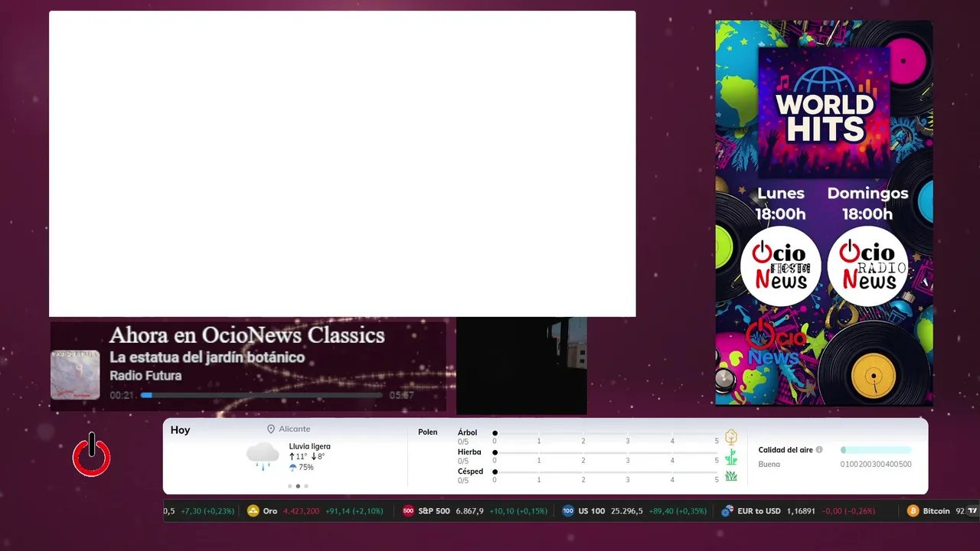980x551 pixels.
Task: Click the umbrella rain probability icon
Action: click(292, 467)
